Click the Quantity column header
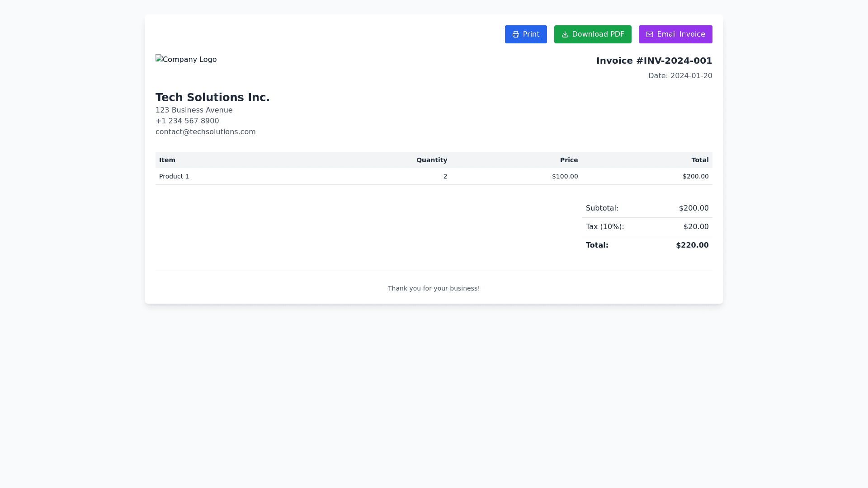 coord(431,160)
